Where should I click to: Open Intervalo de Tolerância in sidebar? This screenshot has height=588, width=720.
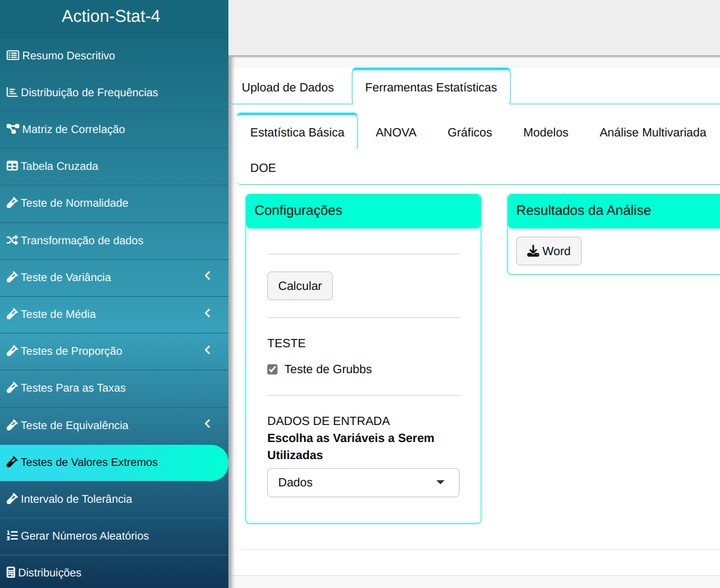pos(76,499)
